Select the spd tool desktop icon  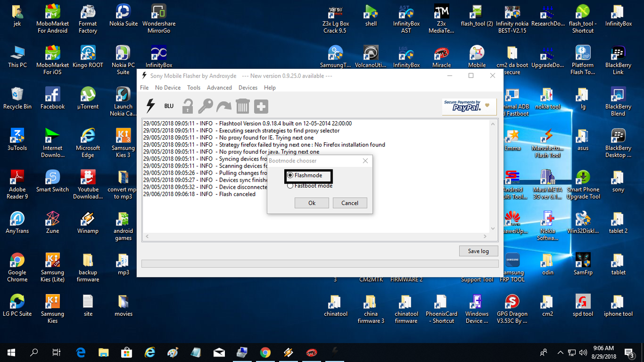pos(583,305)
